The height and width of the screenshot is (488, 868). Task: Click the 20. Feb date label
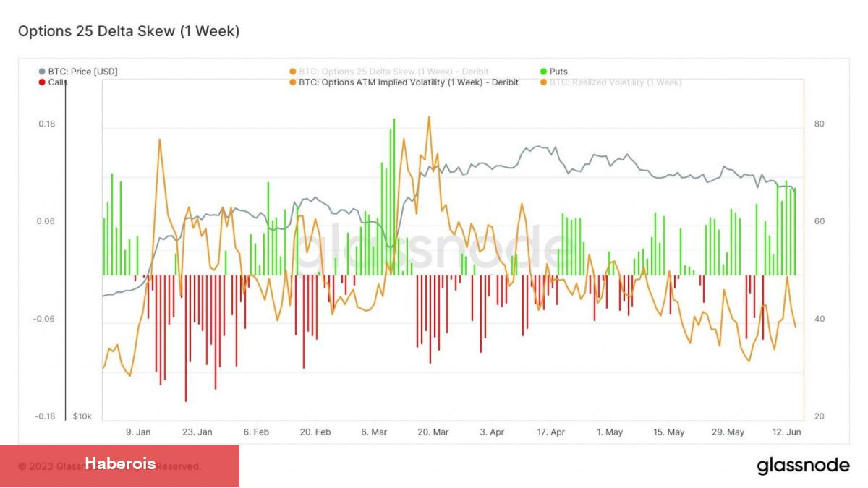tap(315, 432)
